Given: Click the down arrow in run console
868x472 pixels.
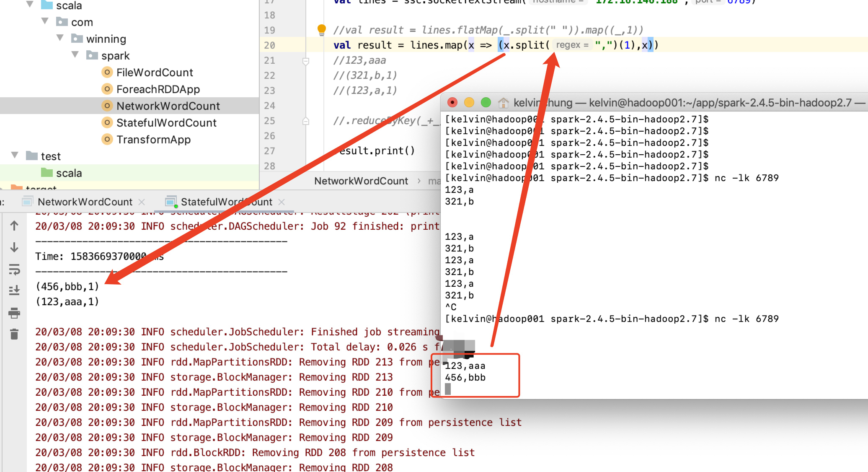Looking at the screenshot, I should pyautogui.click(x=14, y=247).
